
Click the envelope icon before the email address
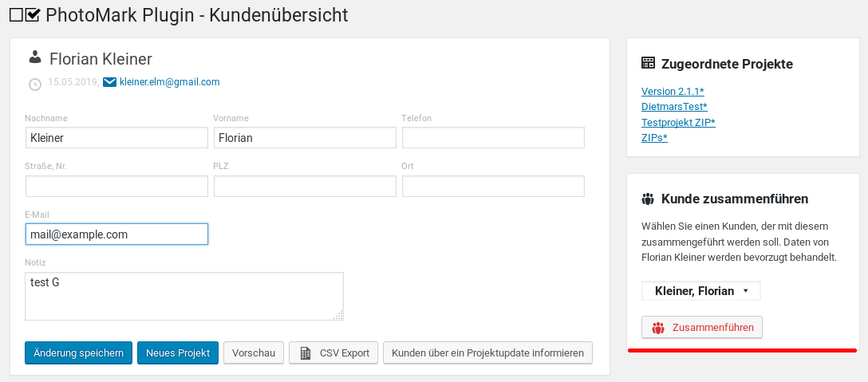click(x=110, y=82)
